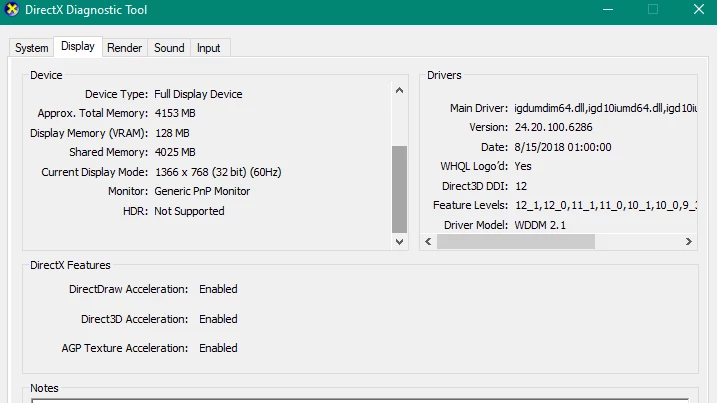Select the date '8/15/2018 01:00:00'

pyautogui.click(x=563, y=147)
